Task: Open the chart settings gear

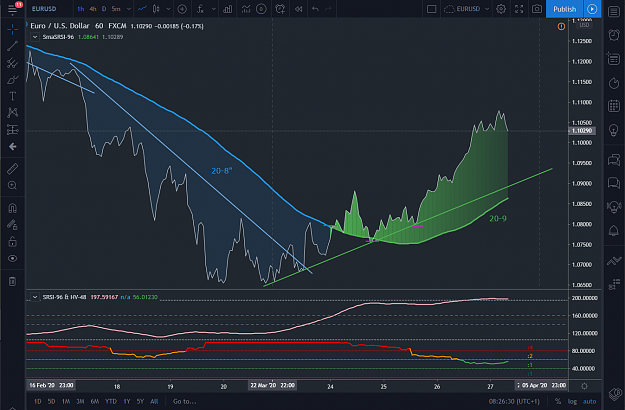Action: tap(501, 9)
